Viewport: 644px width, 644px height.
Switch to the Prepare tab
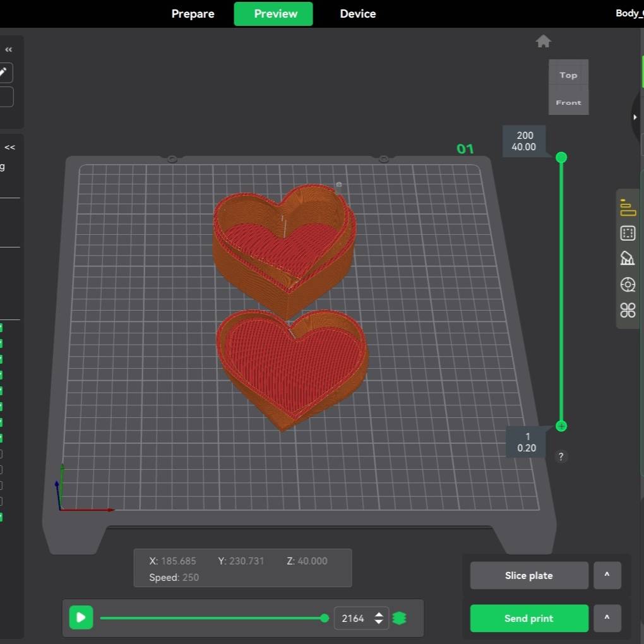(193, 13)
